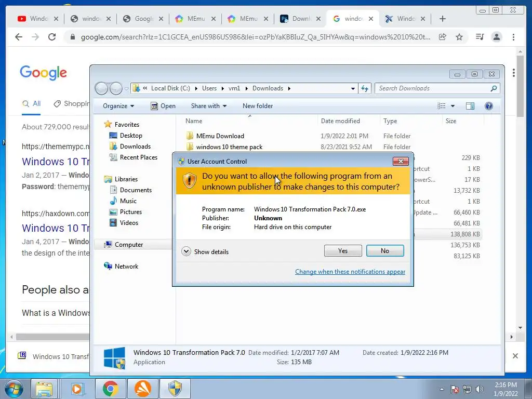Image resolution: width=532 pixels, height=399 pixels.
Task: Click the Chrome reload icon
Action: 52,37
